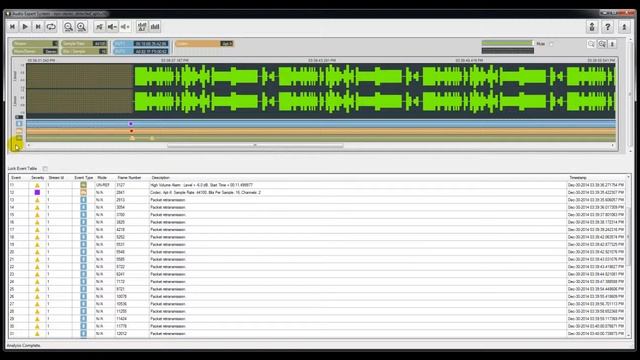Click the rightmost toolbar icon after help
The image size is (640, 360).
624,27
